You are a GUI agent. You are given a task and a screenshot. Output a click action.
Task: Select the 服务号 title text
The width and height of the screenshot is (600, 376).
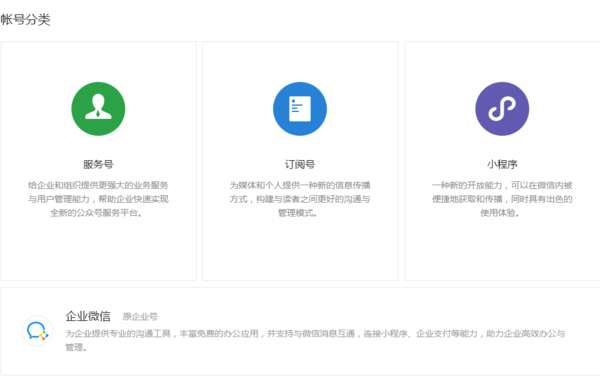98,164
